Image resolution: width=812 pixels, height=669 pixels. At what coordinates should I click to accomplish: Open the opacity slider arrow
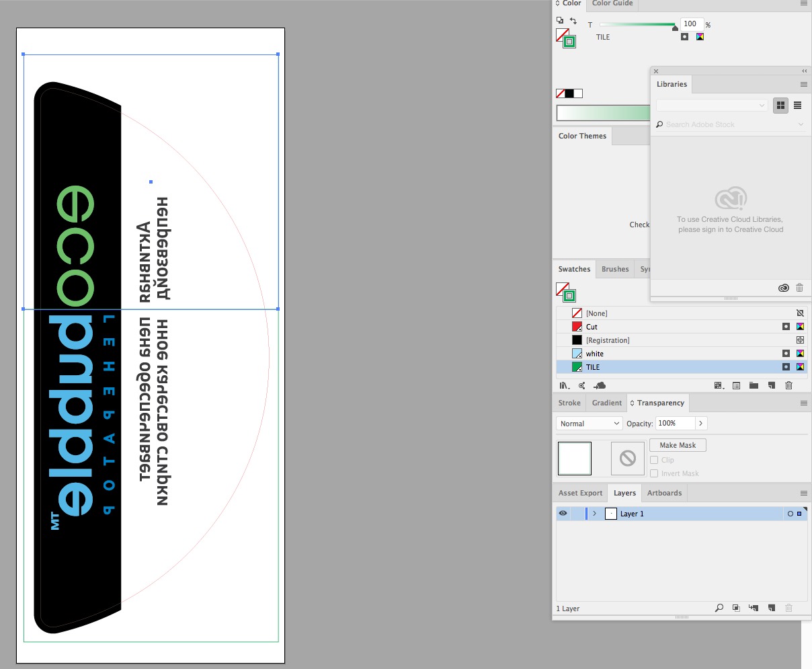coord(701,423)
